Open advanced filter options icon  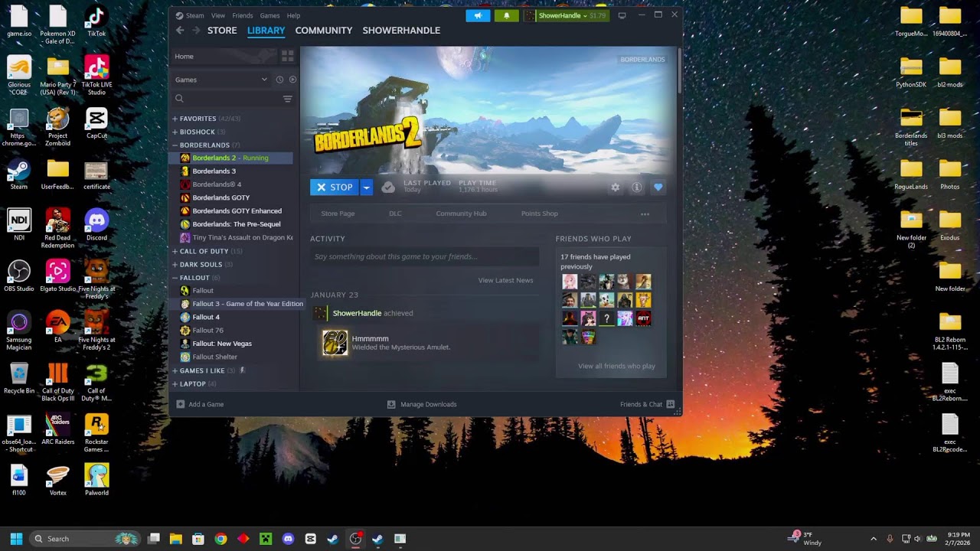288,99
